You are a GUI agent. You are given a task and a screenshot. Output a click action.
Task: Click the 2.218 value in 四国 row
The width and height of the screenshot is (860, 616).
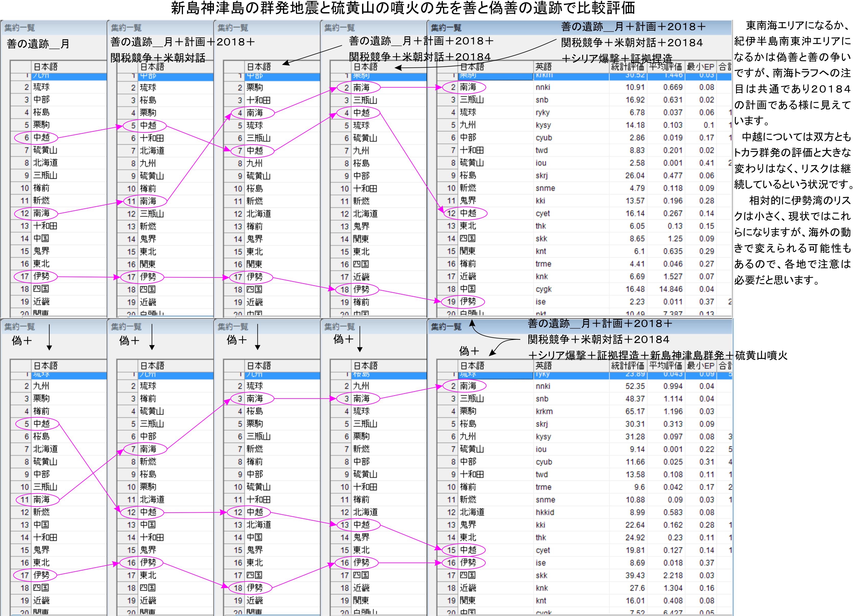click(673, 576)
